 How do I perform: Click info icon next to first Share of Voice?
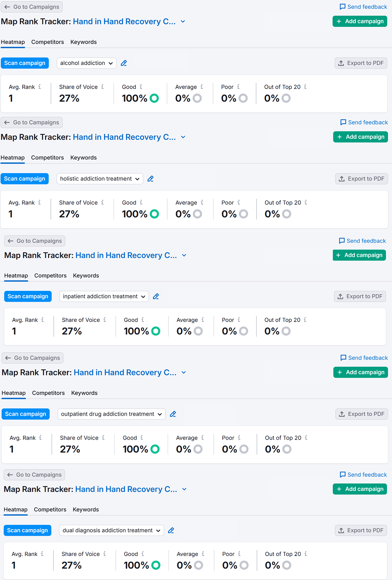(x=102, y=87)
